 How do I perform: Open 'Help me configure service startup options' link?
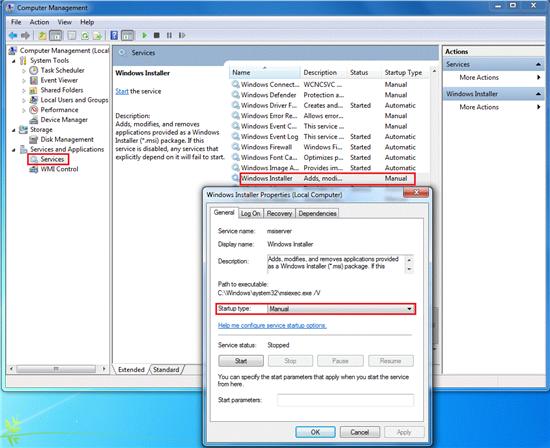pos(272,326)
